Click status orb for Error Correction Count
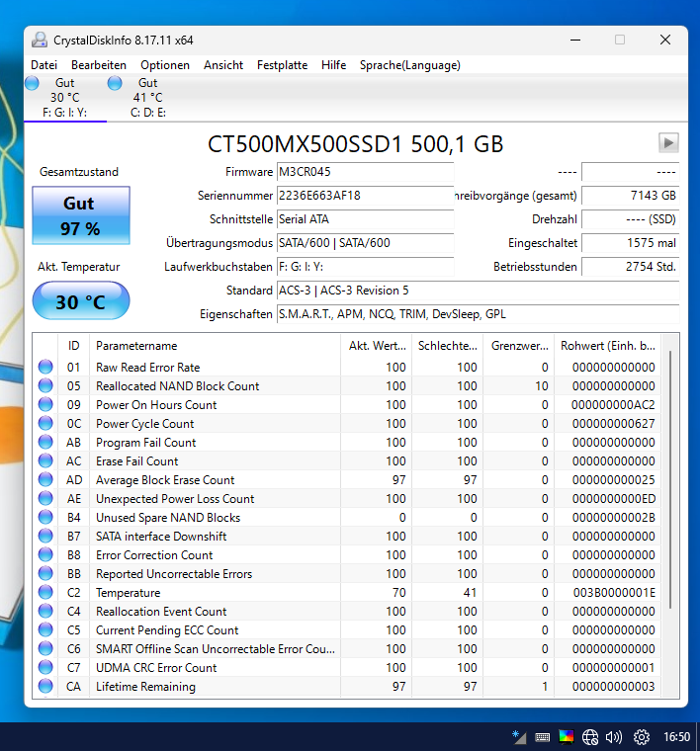This screenshot has height=751, width=700. pyautogui.click(x=45, y=554)
